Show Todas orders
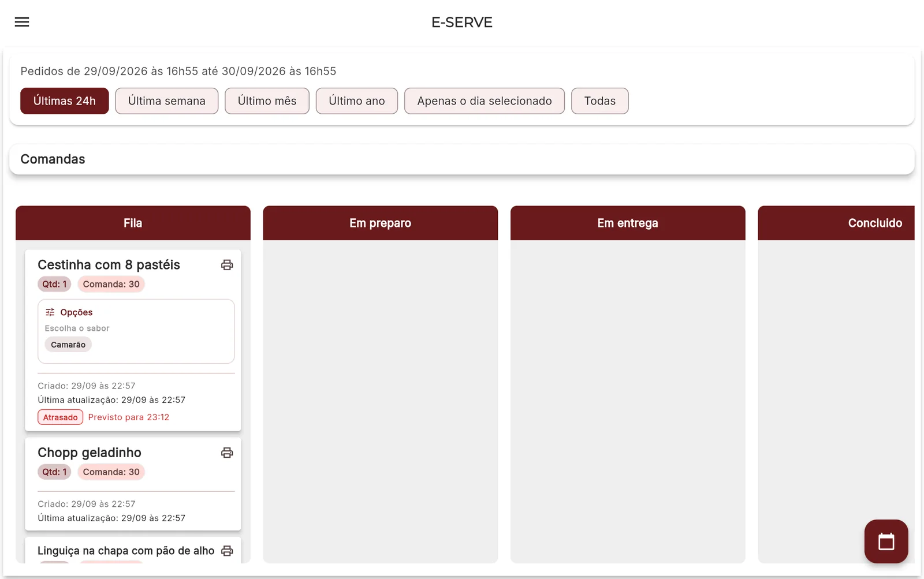Viewport: 924px width, 579px height. [x=600, y=101]
